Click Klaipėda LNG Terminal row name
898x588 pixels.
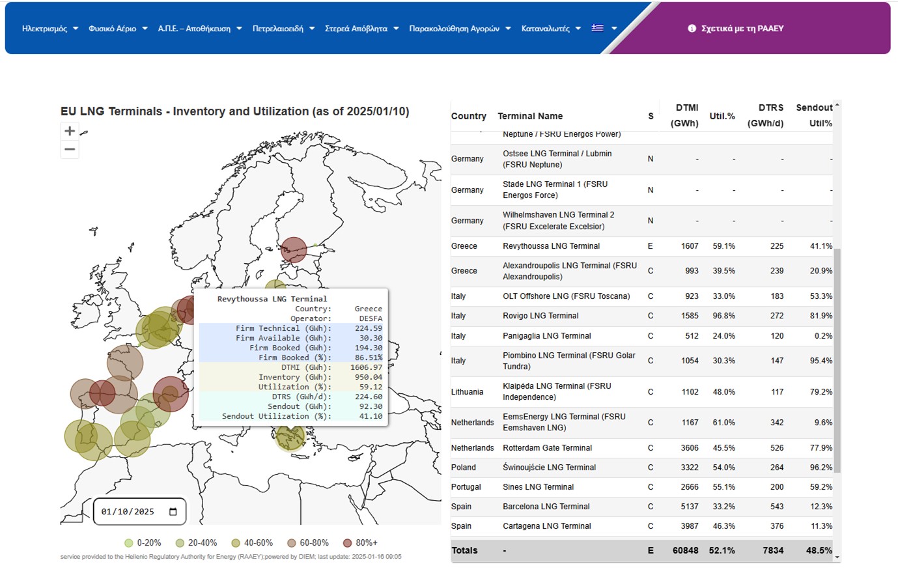(x=557, y=391)
